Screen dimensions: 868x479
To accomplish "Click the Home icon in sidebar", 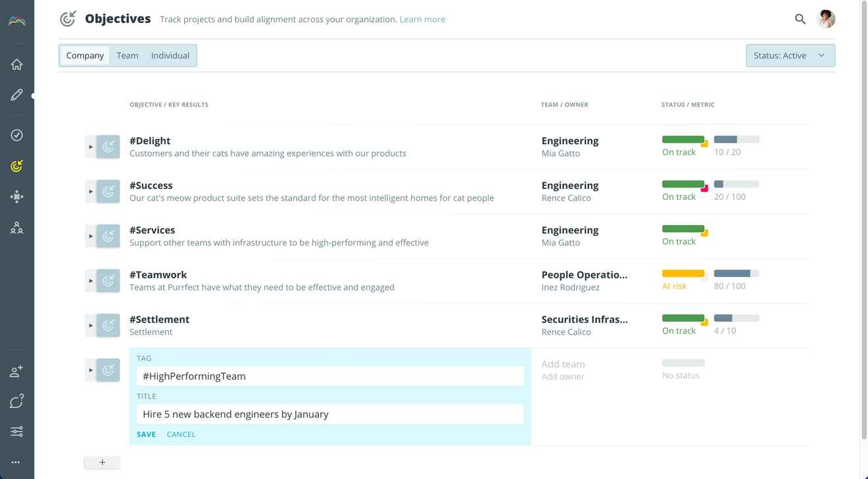I will [x=17, y=64].
